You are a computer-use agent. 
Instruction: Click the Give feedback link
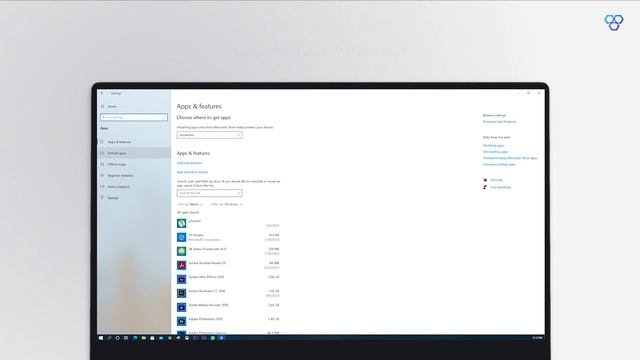coord(500,187)
